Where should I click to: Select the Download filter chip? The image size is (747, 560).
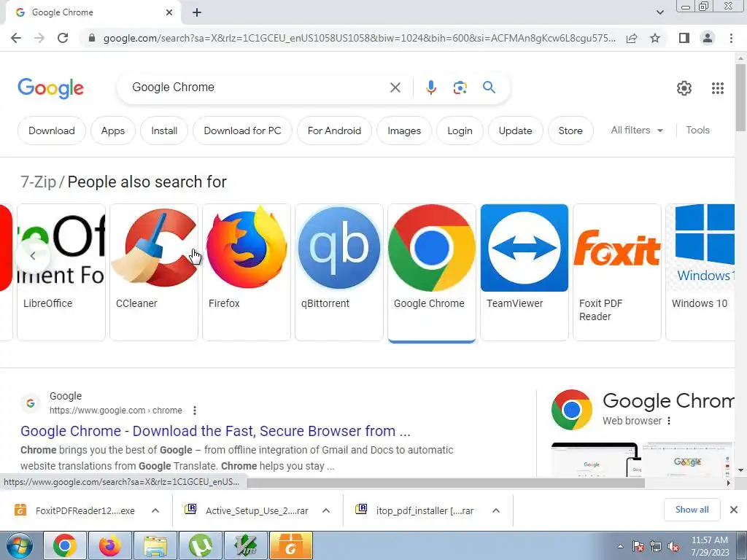(x=52, y=131)
